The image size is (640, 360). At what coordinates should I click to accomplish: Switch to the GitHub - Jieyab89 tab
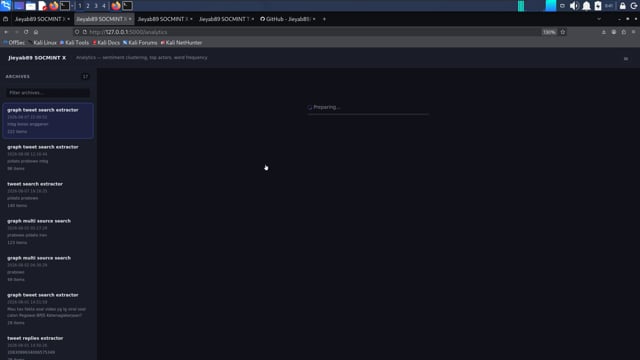click(x=288, y=19)
